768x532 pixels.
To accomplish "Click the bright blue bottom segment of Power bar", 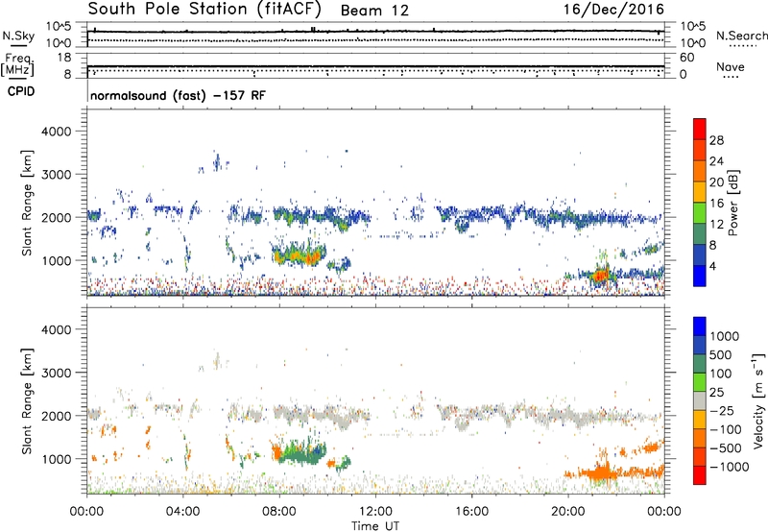I will (700, 276).
